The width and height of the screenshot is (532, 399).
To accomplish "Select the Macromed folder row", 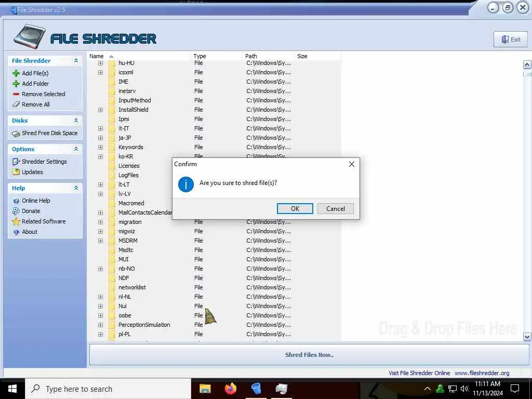I will click(x=131, y=203).
